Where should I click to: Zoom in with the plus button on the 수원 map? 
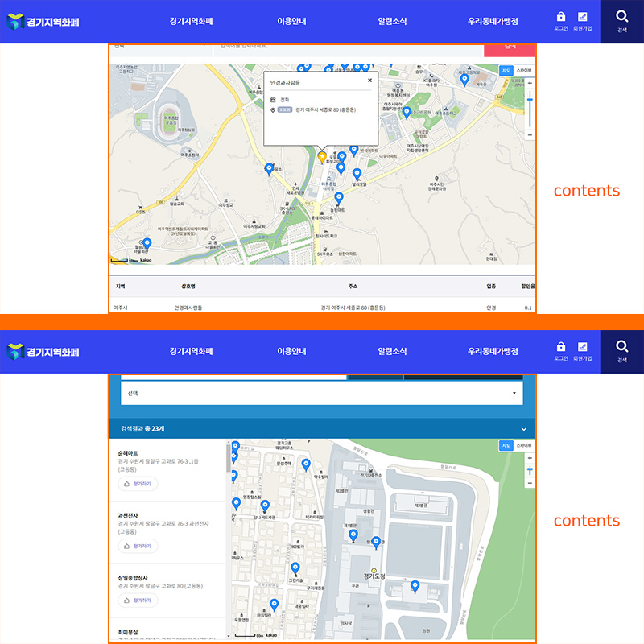pos(530,458)
